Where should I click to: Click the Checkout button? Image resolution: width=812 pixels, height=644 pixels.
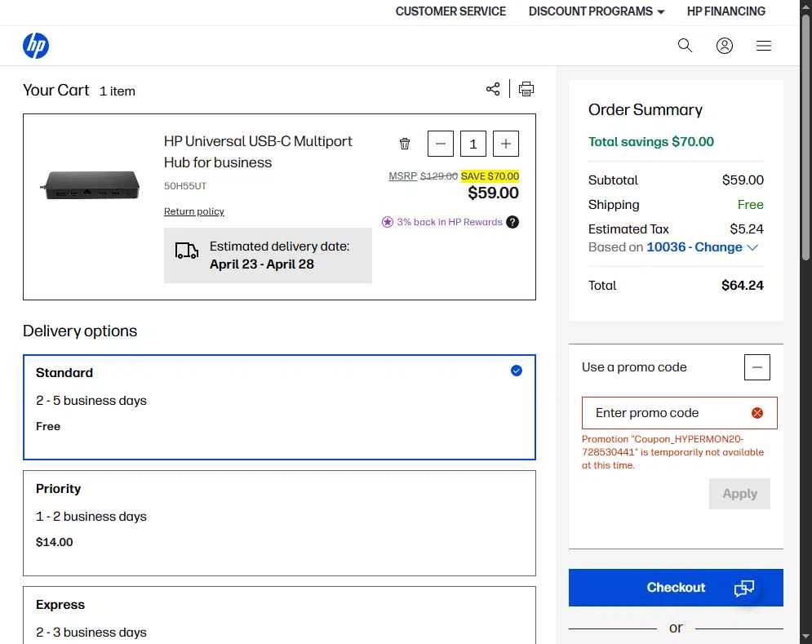click(x=676, y=588)
